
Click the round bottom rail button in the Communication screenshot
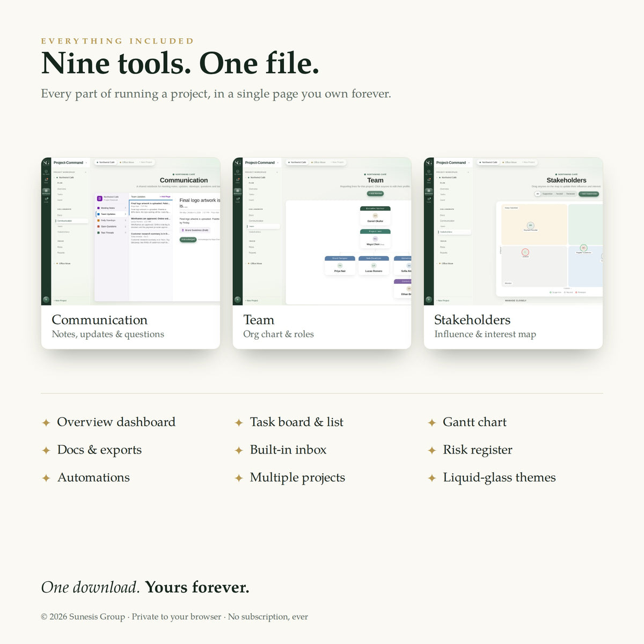46,299
